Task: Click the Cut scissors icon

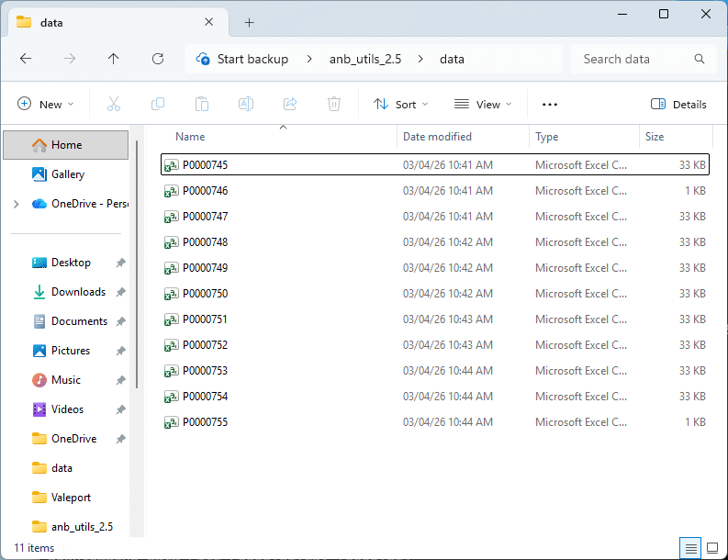Action: coord(114,104)
